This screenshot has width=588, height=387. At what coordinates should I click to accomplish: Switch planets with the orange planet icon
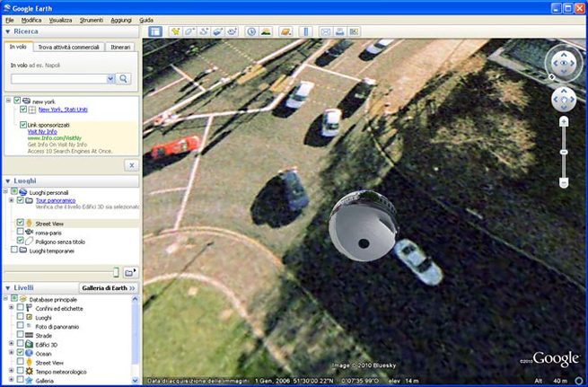click(285, 31)
